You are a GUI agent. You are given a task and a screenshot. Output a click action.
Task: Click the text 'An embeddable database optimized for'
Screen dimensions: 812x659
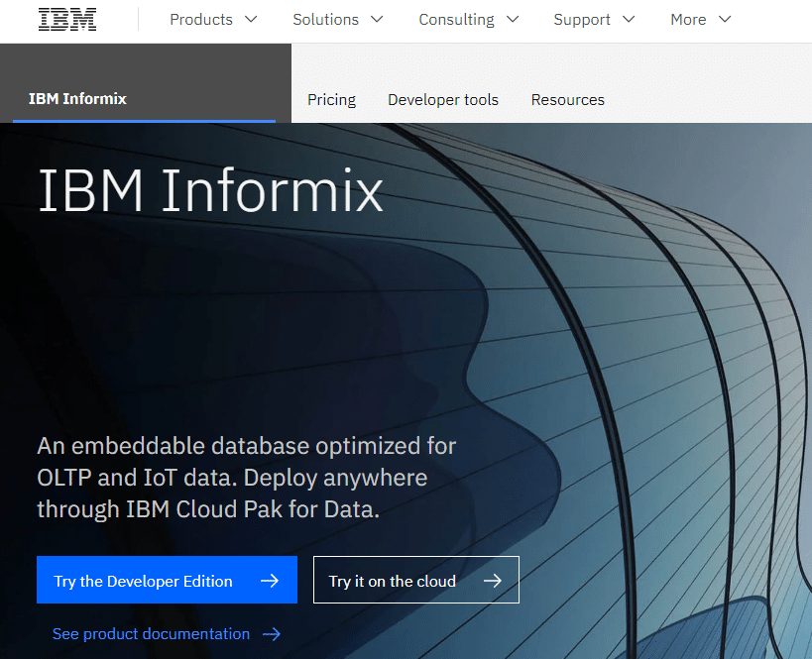coord(247,446)
